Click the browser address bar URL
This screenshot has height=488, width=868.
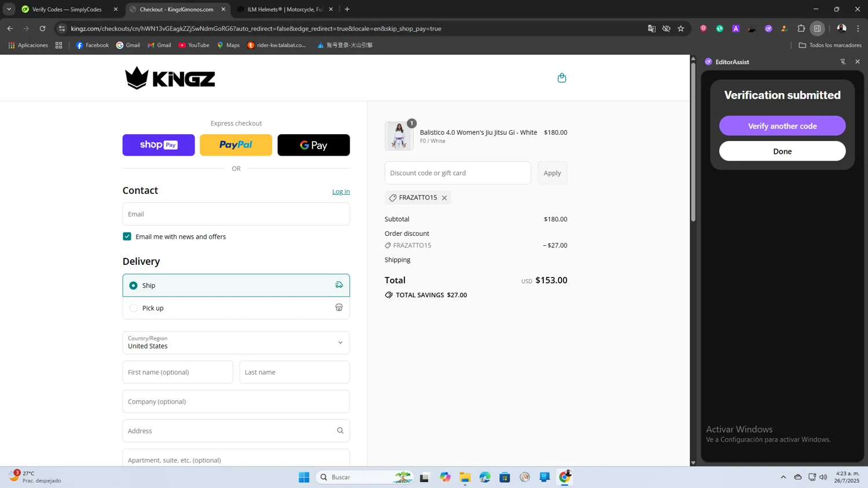[x=256, y=28]
